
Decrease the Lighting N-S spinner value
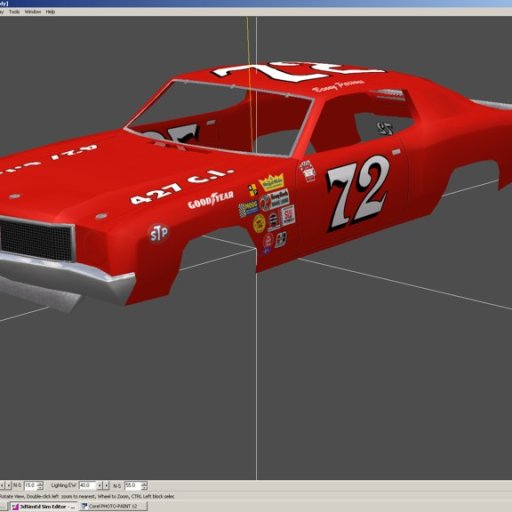click(x=144, y=487)
